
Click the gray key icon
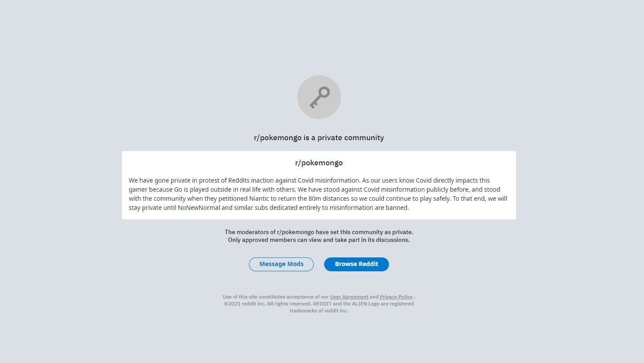(x=320, y=97)
